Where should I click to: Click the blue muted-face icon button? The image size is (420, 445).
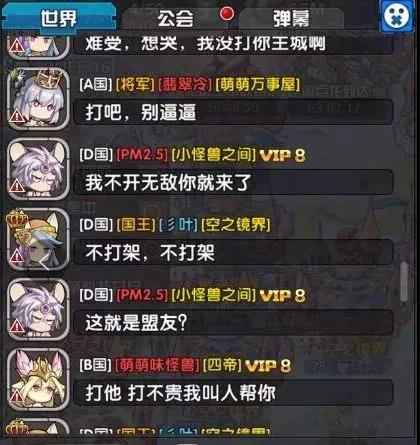pos(399,16)
